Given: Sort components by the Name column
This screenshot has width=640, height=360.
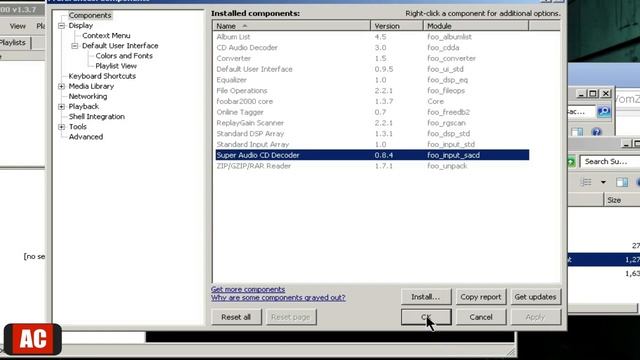Looking at the screenshot, I should pos(291,26).
